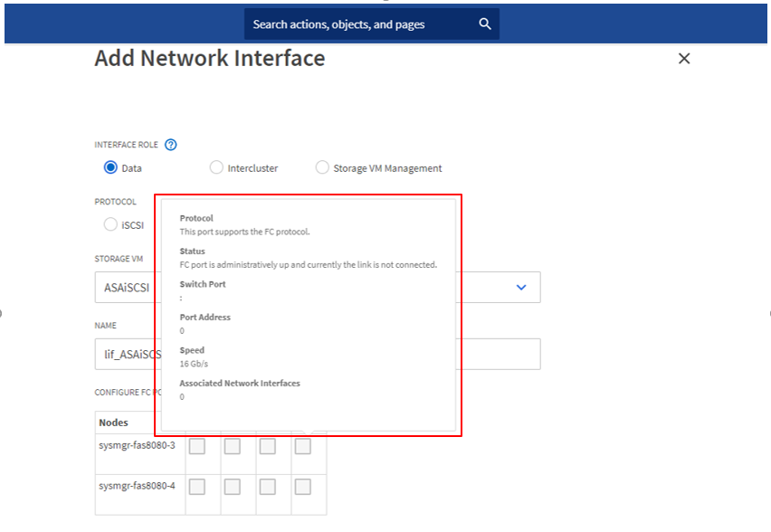Check second FC port for sysmgr-fas8080-3
The image size is (771, 532).
pos(232,446)
